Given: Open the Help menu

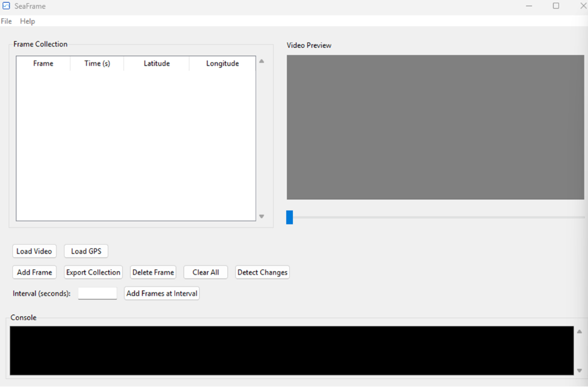Looking at the screenshot, I should [27, 21].
